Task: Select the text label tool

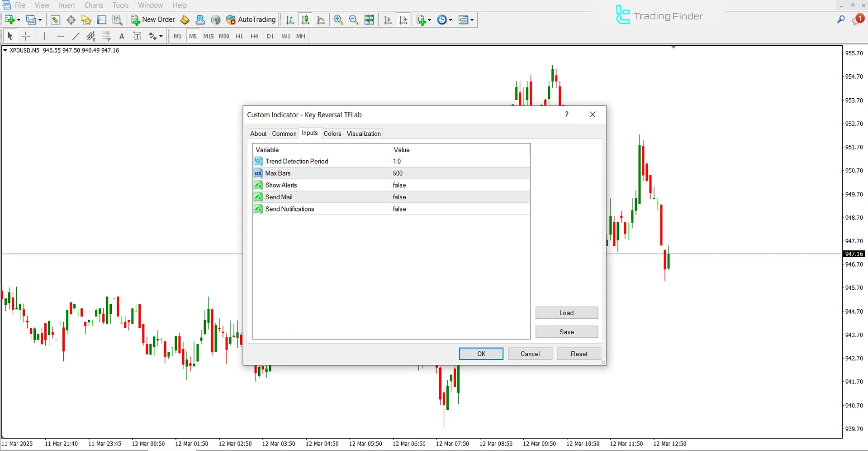Action: (x=138, y=36)
